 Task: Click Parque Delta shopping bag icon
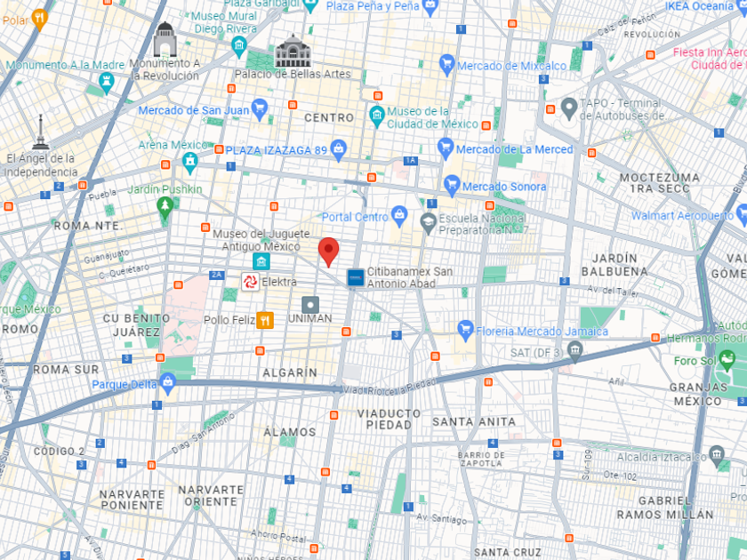click(x=168, y=384)
